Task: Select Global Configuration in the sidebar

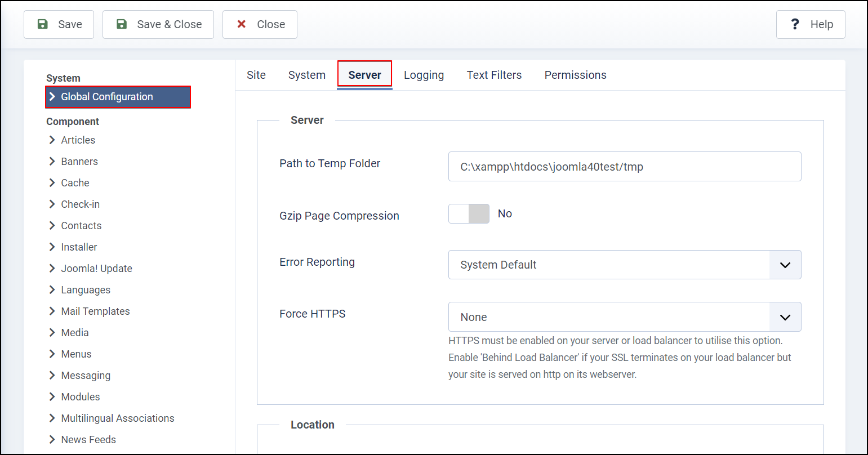Action: (118, 97)
